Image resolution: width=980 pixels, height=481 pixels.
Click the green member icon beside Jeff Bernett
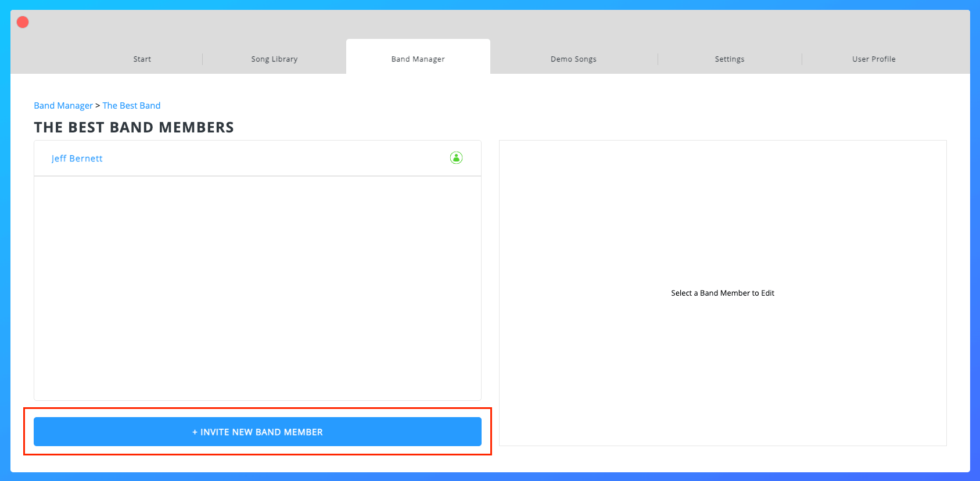(456, 158)
